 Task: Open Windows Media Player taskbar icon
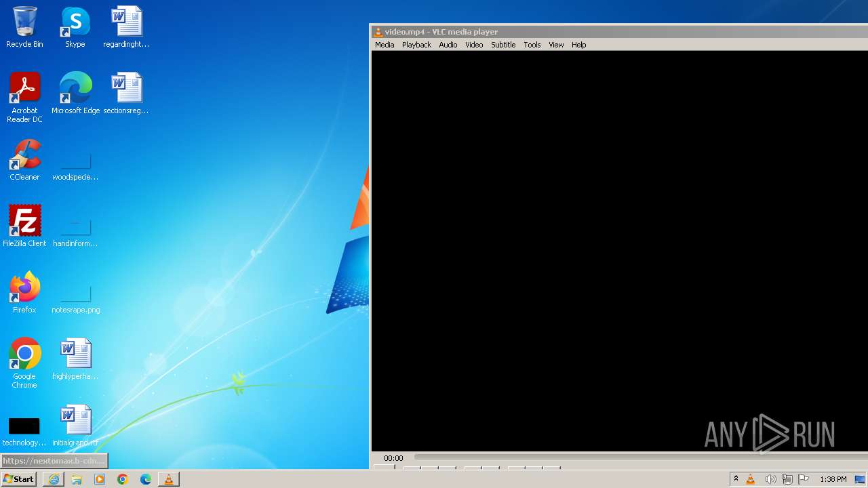click(100, 479)
